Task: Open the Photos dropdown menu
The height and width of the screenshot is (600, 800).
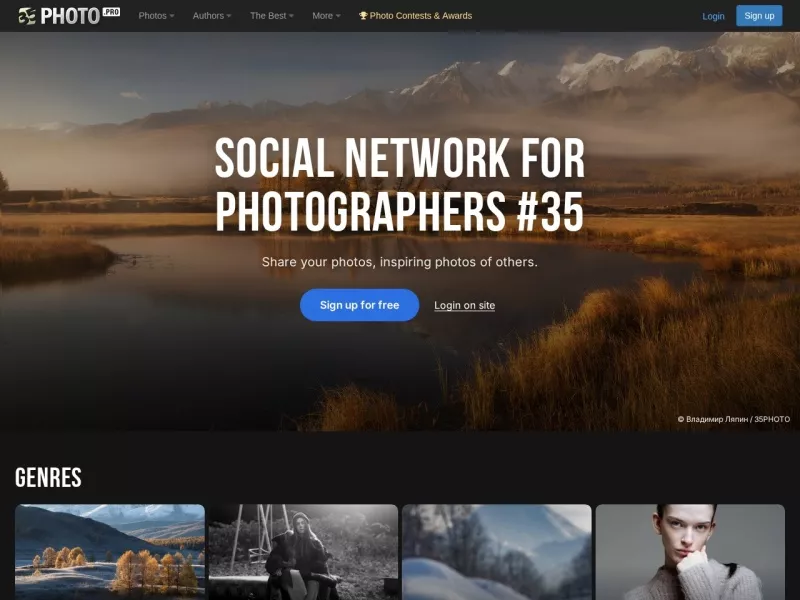Action: coord(156,16)
